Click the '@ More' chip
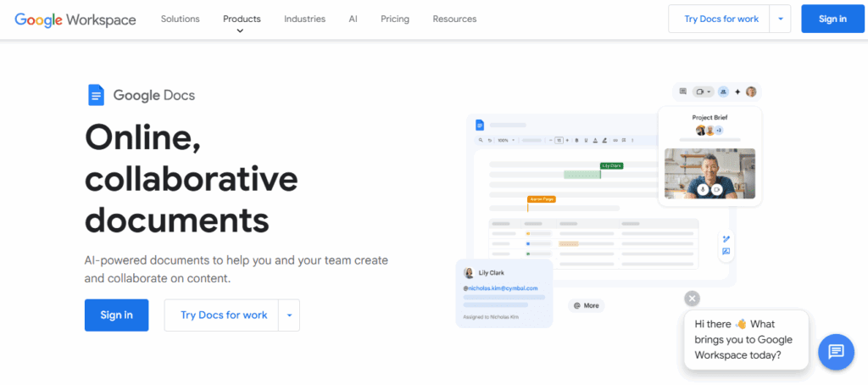Screen dimensions: 868x385 pos(587,305)
